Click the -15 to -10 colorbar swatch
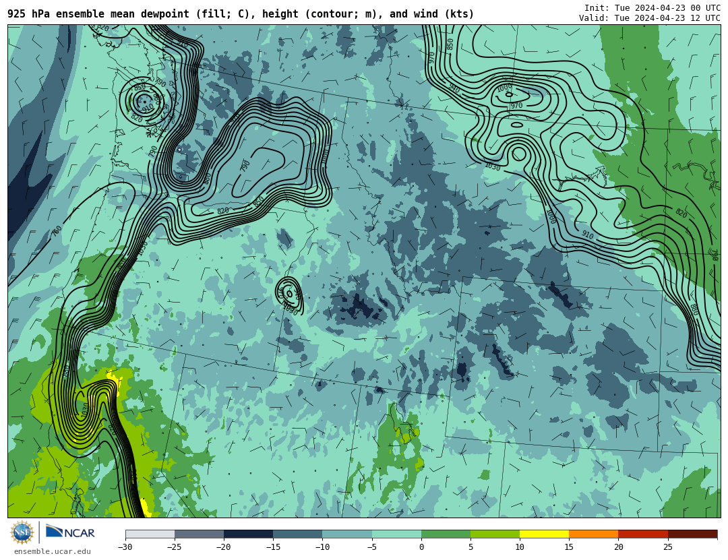 pos(298,534)
